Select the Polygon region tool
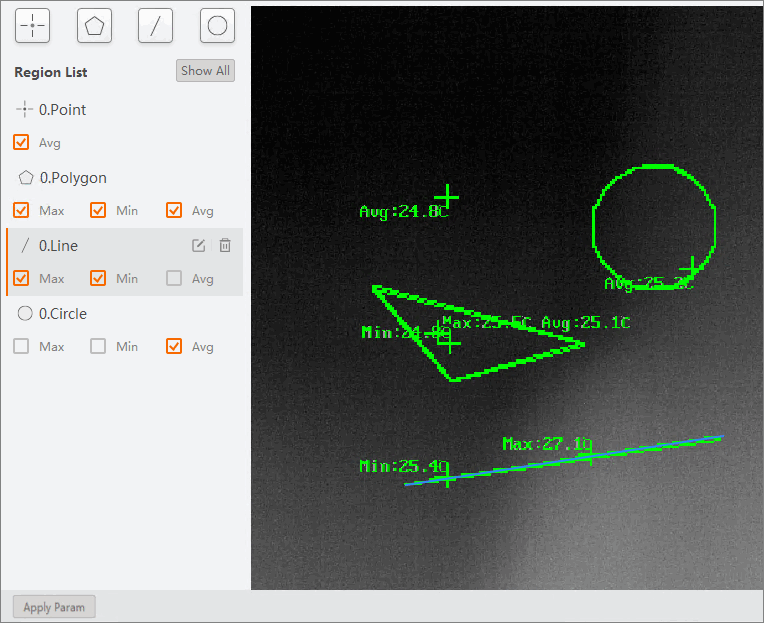This screenshot has height=623, width=764. coord(94,26)
